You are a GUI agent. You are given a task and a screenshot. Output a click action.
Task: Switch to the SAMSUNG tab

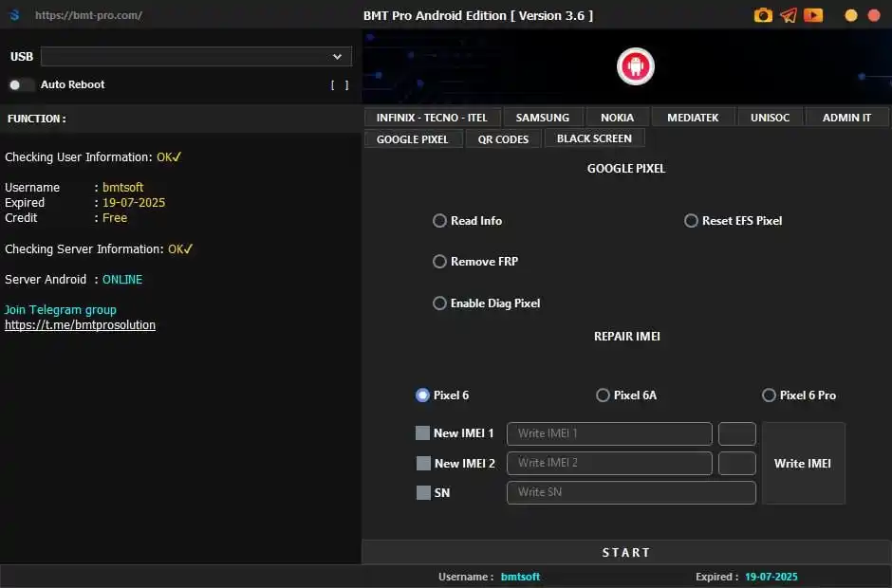pyautogui.click(x=543, y=118)
